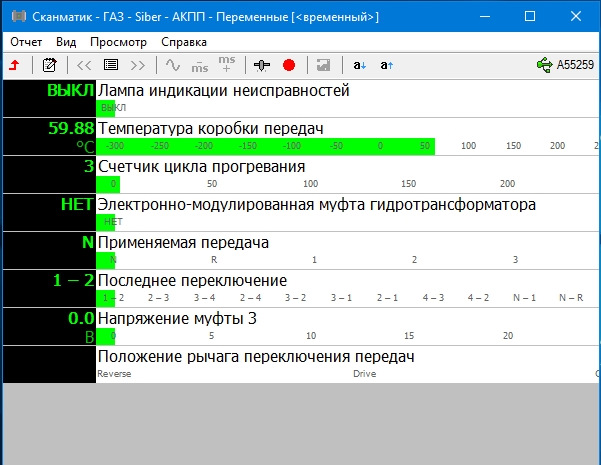
Task: Close the Сканматик window
Action: 576,16
